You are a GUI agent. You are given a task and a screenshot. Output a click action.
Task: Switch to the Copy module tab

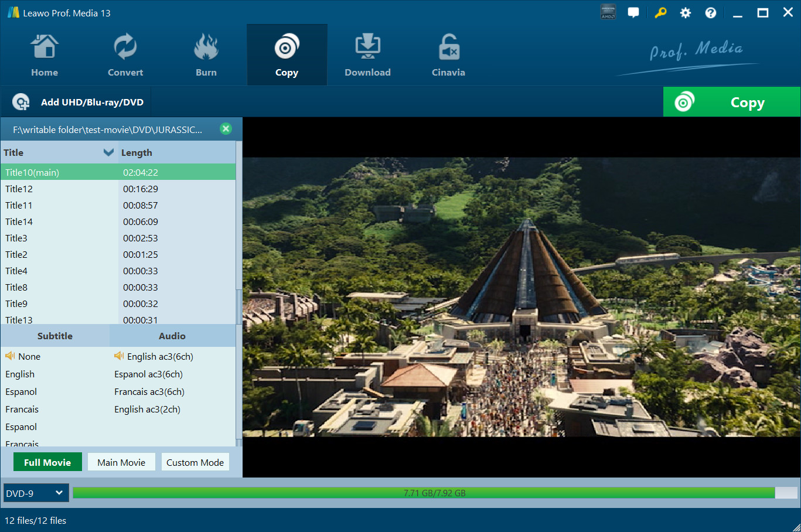(x=287, y=56)
